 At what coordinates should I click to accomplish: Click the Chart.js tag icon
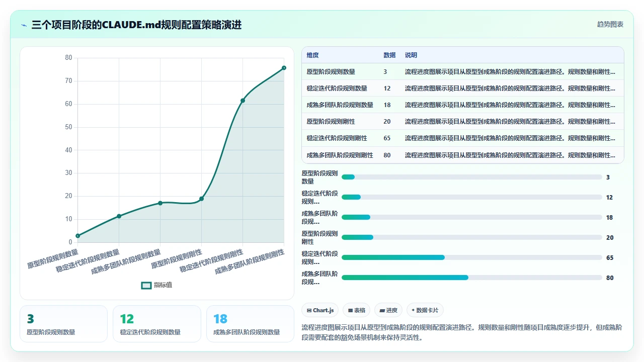coord(309,311)
